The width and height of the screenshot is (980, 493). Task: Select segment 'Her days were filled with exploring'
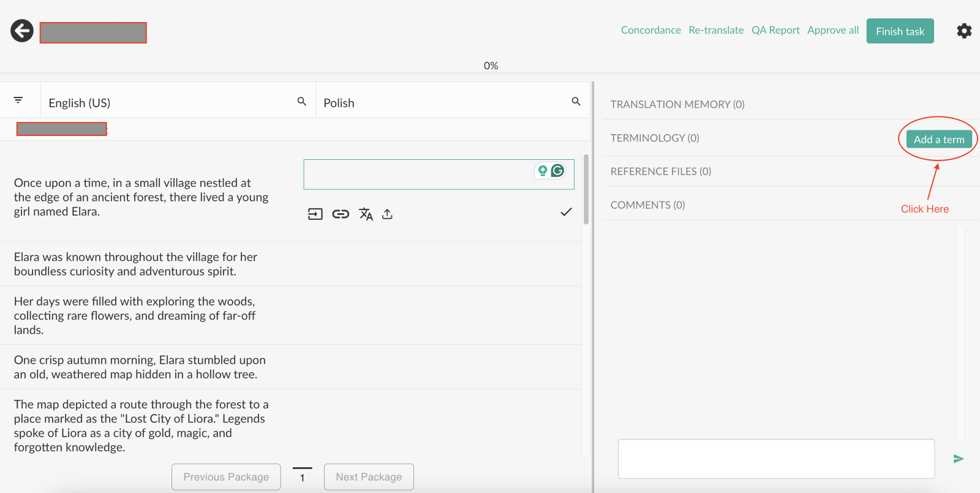134,315
